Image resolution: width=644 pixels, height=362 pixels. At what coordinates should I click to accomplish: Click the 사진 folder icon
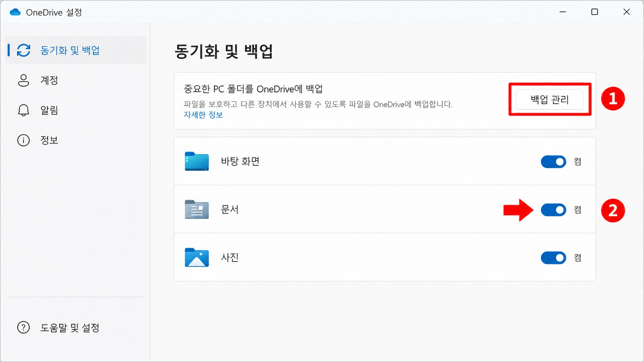tap(197, 257)
